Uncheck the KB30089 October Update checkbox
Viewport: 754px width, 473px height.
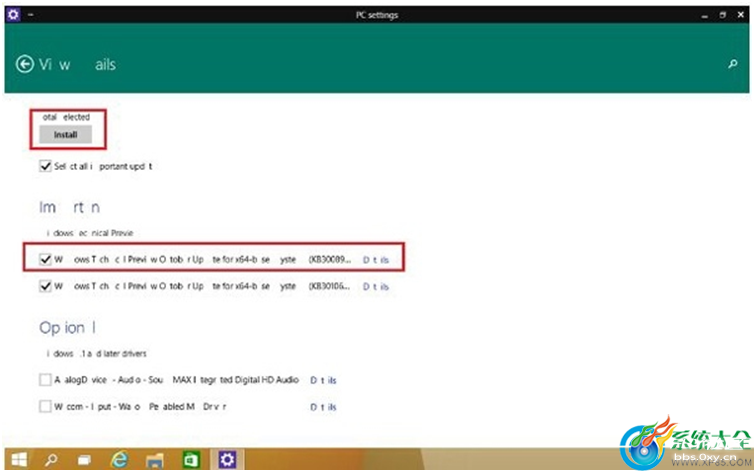[45, 260]
